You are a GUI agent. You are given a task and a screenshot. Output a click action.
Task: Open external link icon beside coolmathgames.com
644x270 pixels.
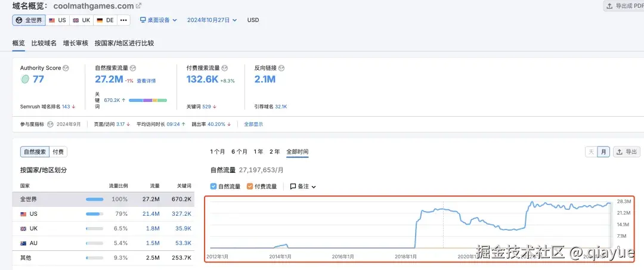[139, 6]
